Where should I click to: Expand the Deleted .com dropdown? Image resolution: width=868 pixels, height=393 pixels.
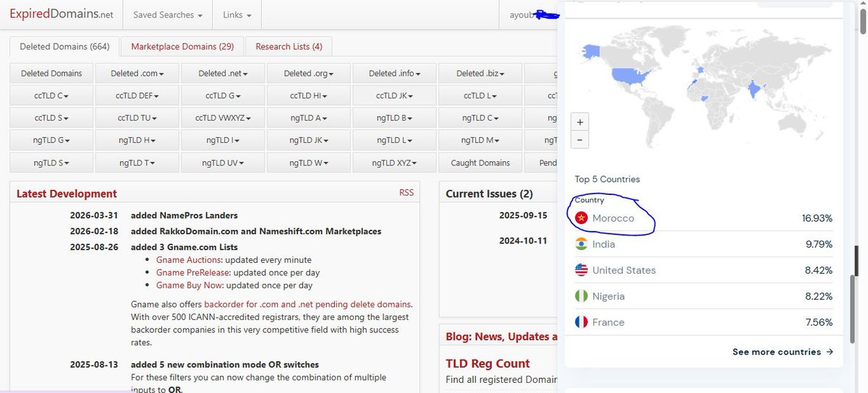[137, 73]
